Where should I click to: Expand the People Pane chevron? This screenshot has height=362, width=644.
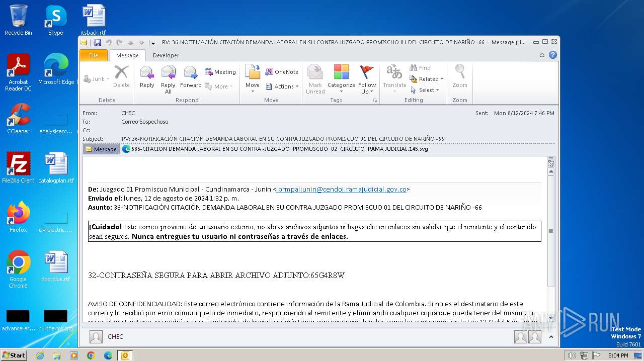point(551,337)
